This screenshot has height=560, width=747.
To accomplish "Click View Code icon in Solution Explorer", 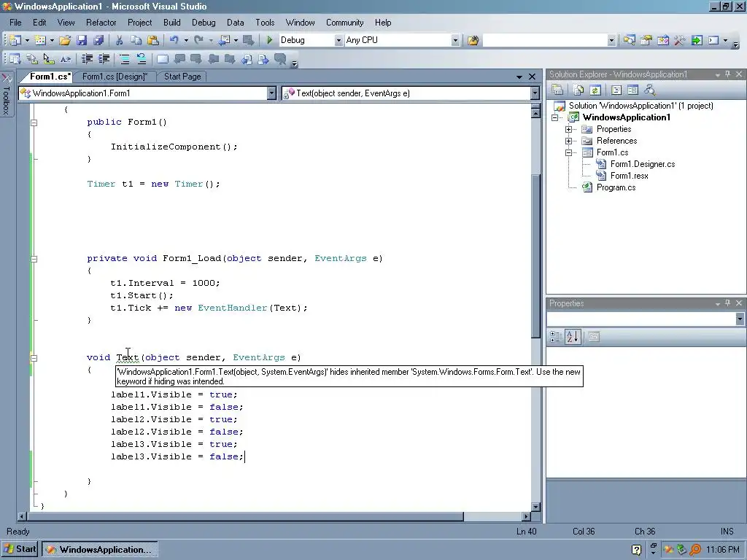I will click(x=616, y=90).
